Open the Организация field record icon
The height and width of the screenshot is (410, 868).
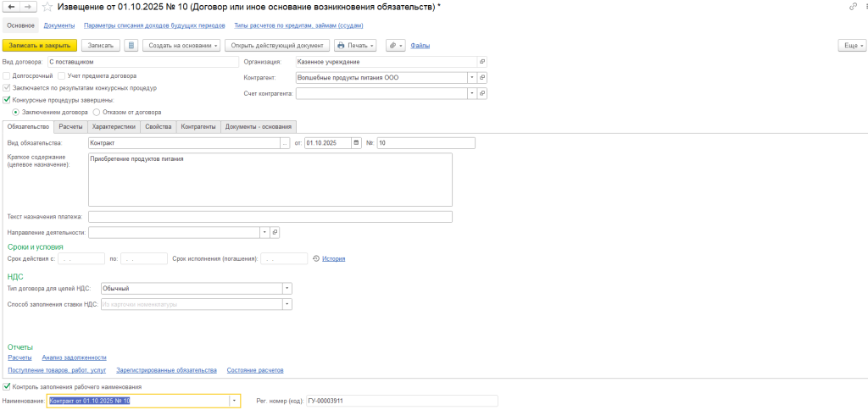[482, 62]
